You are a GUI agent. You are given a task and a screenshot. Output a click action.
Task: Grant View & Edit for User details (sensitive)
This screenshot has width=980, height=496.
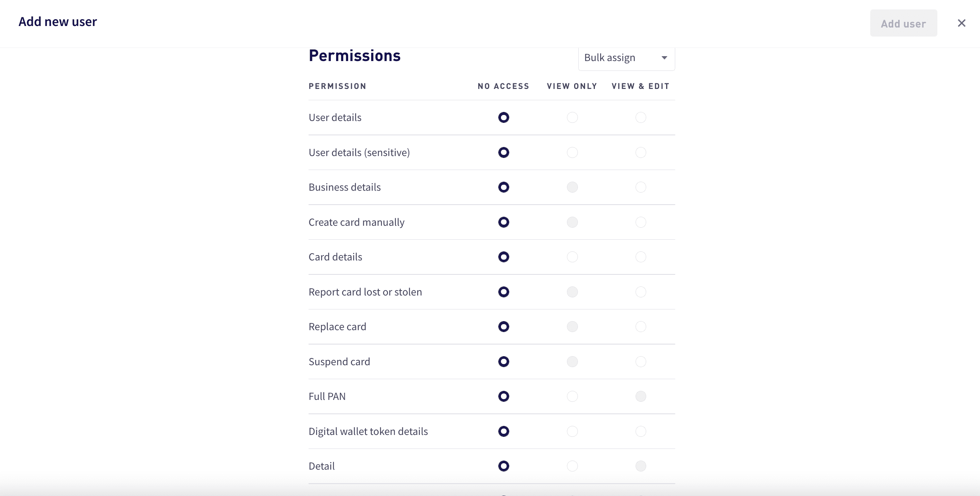pos(641,152)
